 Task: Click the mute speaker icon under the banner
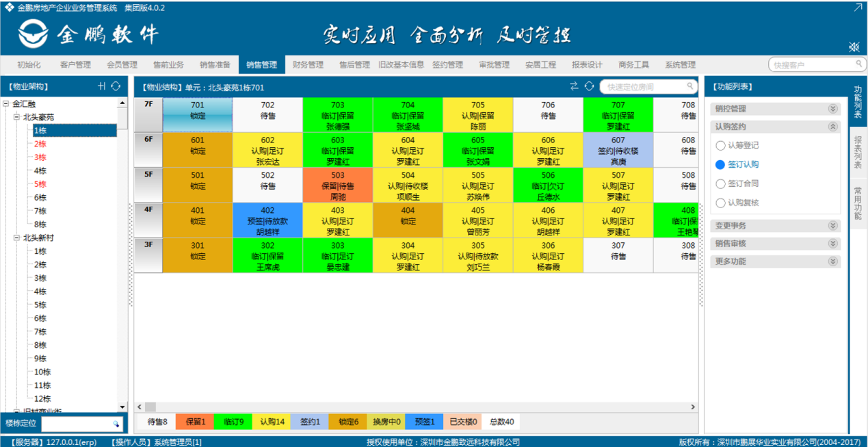[854, 47]
